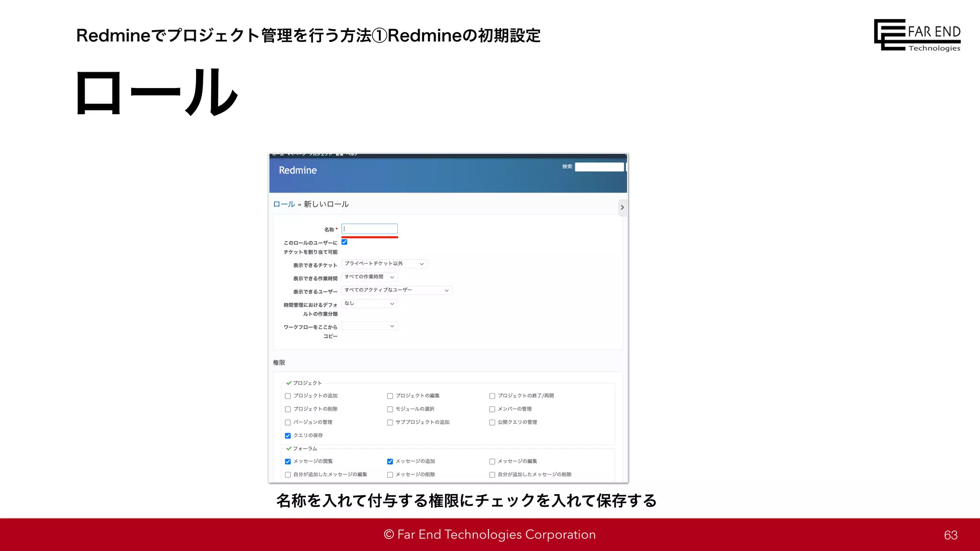Open the ワークフローをここからコピー dropdown
This screenshot has width=980, height=551.
(x=369, y=326)
